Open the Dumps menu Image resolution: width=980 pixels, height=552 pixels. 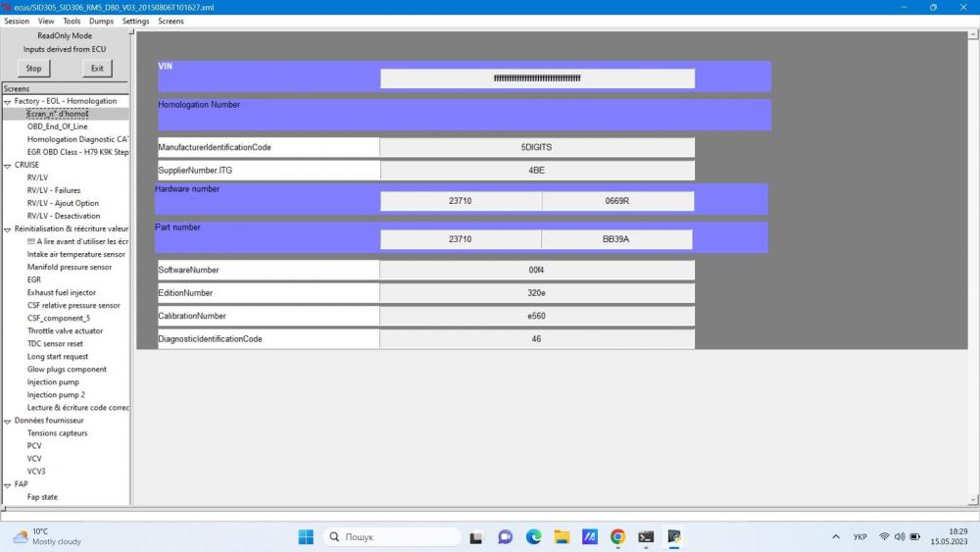click(101, 22)
